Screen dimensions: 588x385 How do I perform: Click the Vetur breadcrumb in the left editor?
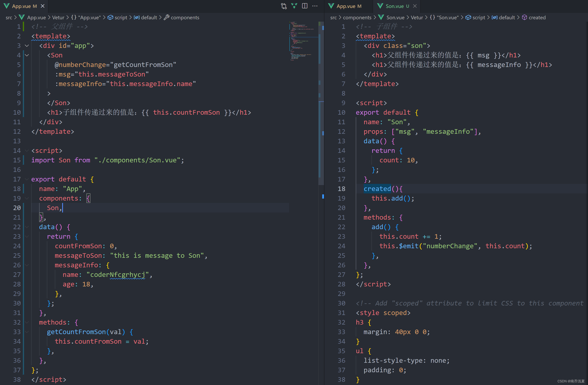point(58,17)
